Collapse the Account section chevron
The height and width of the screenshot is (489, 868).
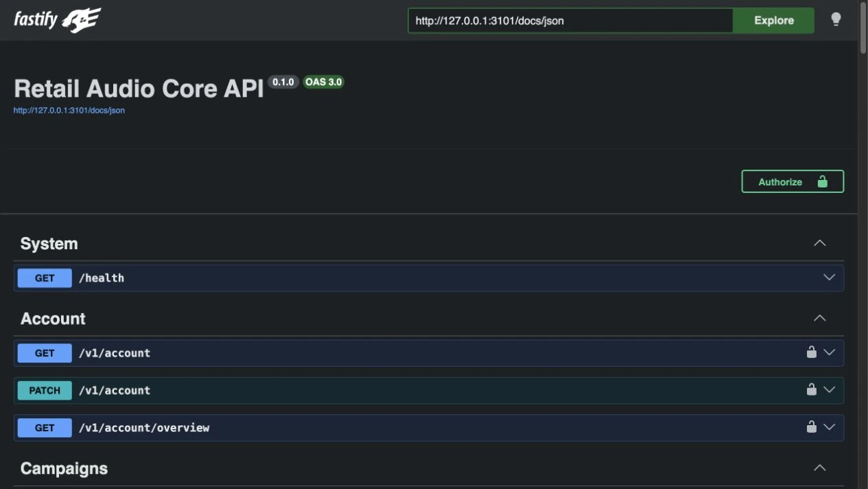819,318
